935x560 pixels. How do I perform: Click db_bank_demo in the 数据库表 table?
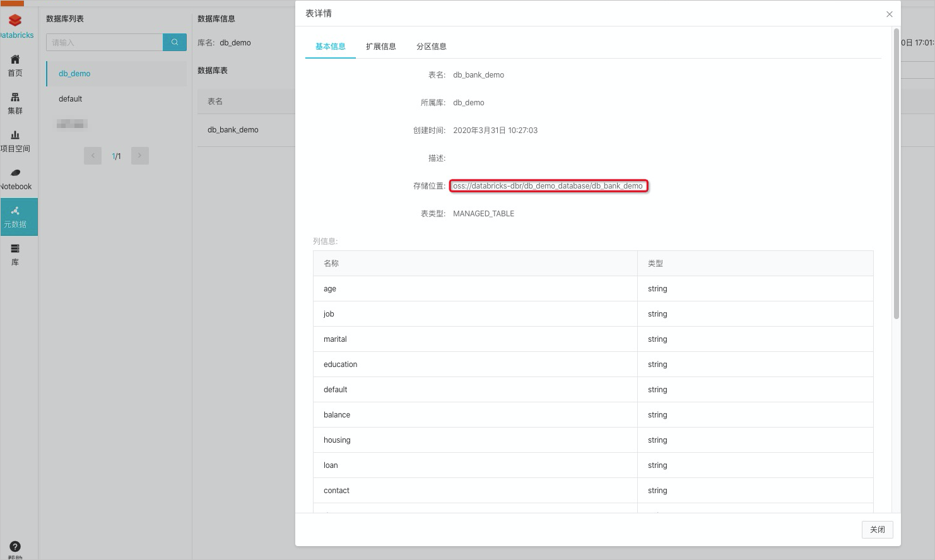233,130
